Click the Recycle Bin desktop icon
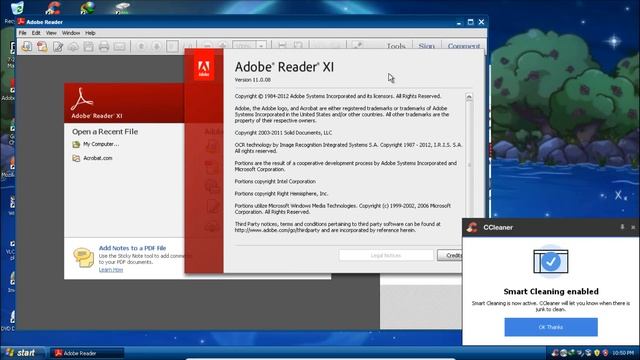 (x=17, y=7)
